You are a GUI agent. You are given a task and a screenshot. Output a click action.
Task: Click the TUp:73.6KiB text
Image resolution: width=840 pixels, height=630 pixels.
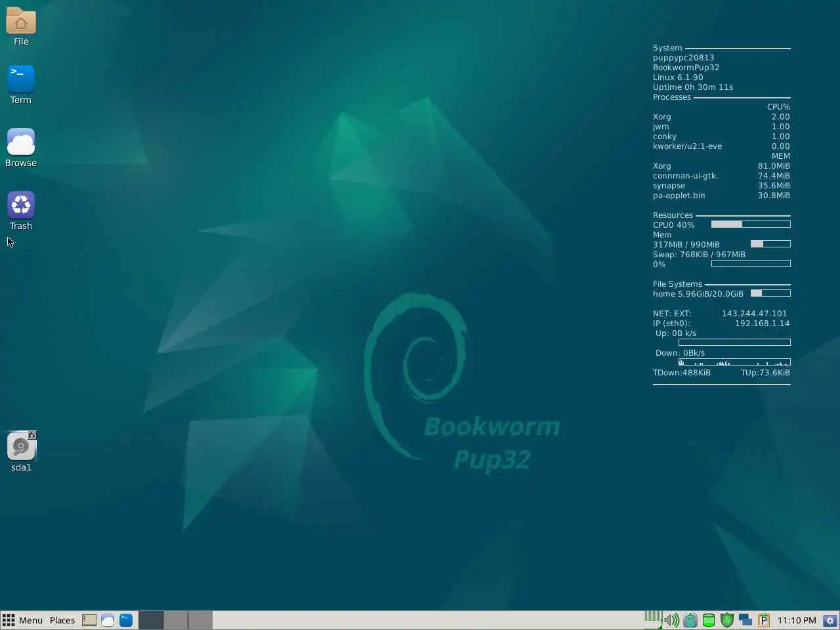[x=765, y=373]
